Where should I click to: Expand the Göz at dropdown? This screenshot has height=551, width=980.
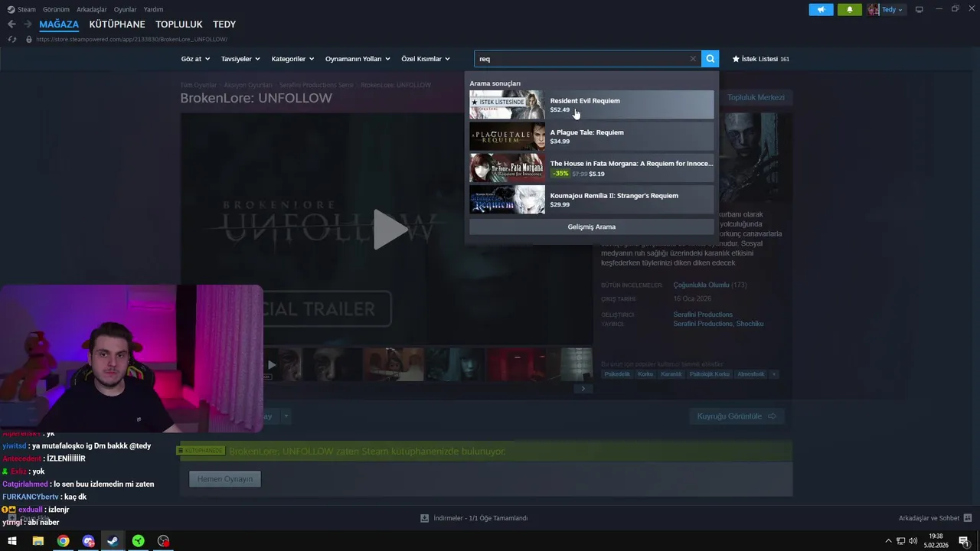195,59
